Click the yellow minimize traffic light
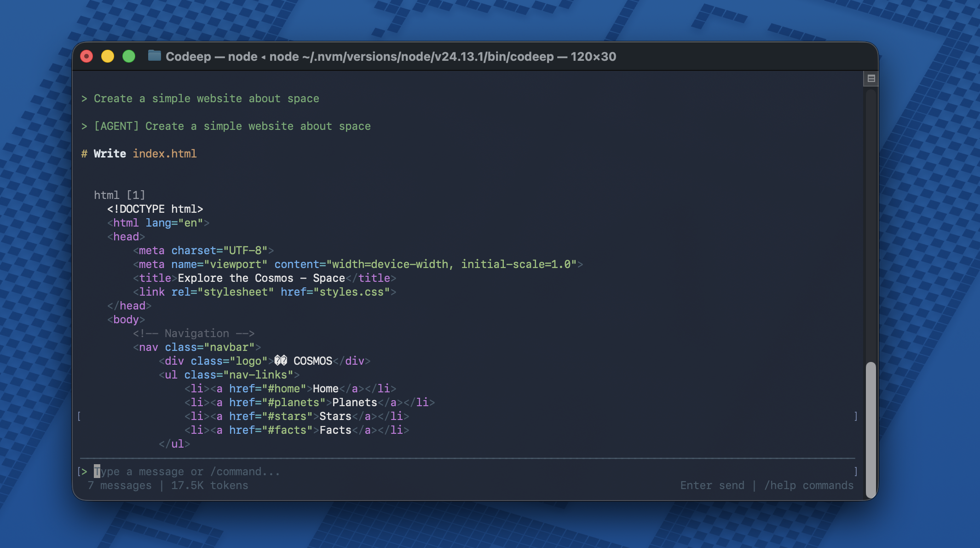The width and height of the screenshot is (980, 548). click(x=107, y=56)
